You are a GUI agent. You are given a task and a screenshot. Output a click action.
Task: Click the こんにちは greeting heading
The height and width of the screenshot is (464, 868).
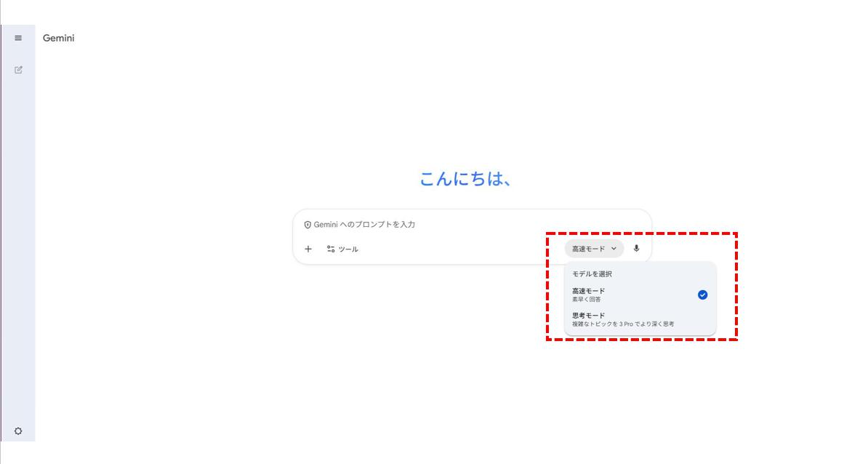coord(465,179)
